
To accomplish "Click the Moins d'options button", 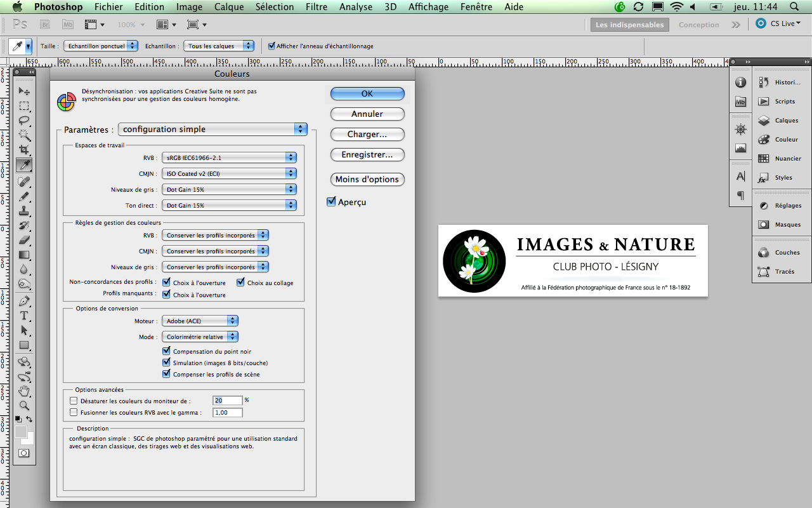I will (x=367, y=179).
